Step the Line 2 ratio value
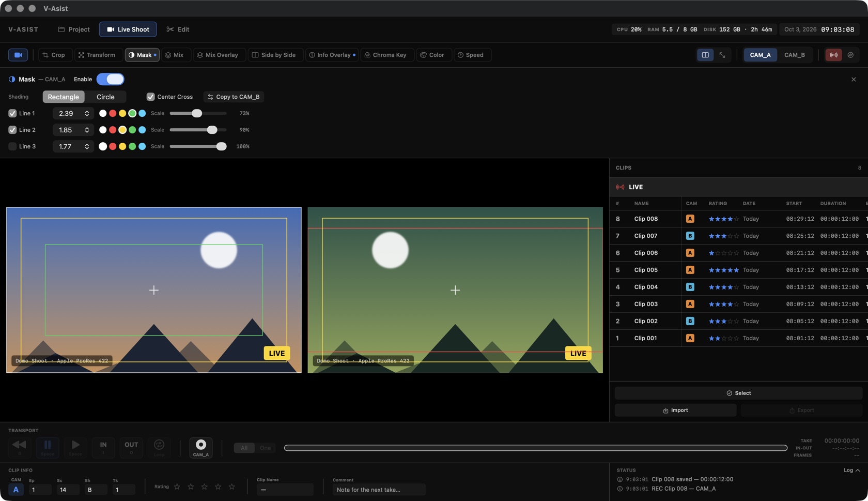 point(87,130)
